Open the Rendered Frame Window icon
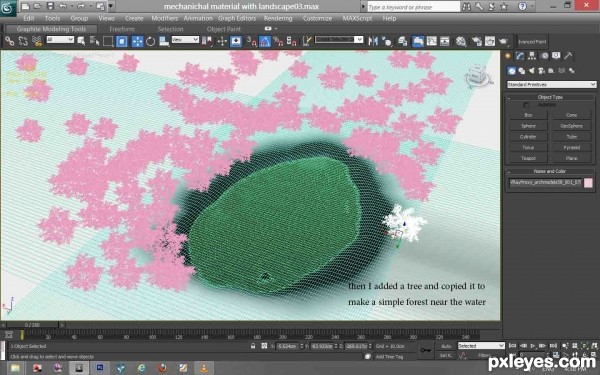This screenshot has height=375, width=600. click(490, 41)
